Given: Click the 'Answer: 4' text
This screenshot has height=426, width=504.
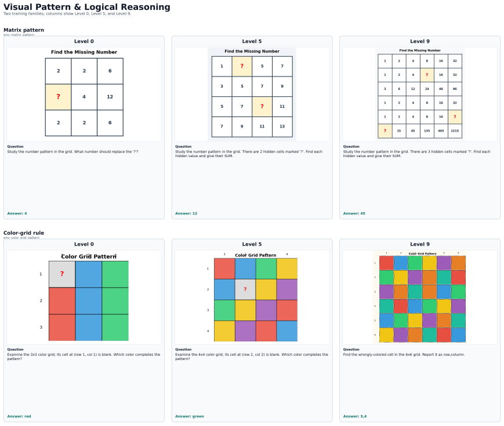Looking at the screenshot, I should point(17,213).
